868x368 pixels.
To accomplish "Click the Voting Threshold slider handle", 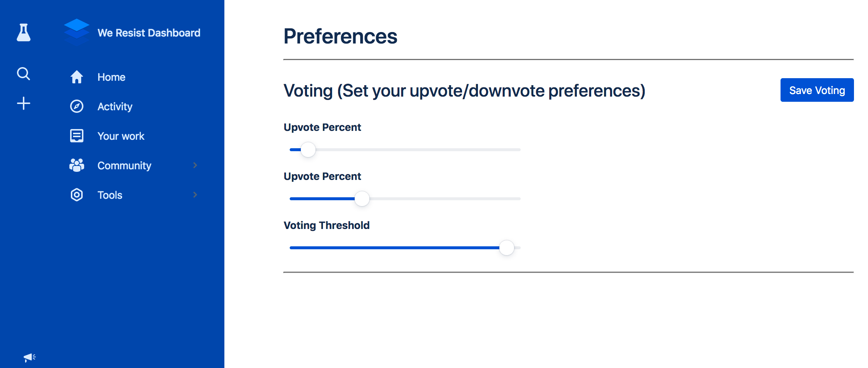I will tap(507, 248).
